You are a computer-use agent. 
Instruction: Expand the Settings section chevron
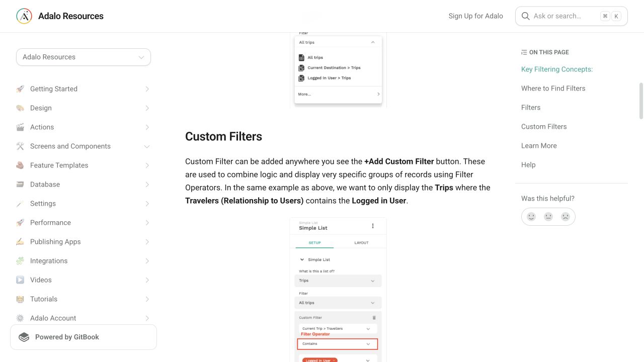pos(147,204)
